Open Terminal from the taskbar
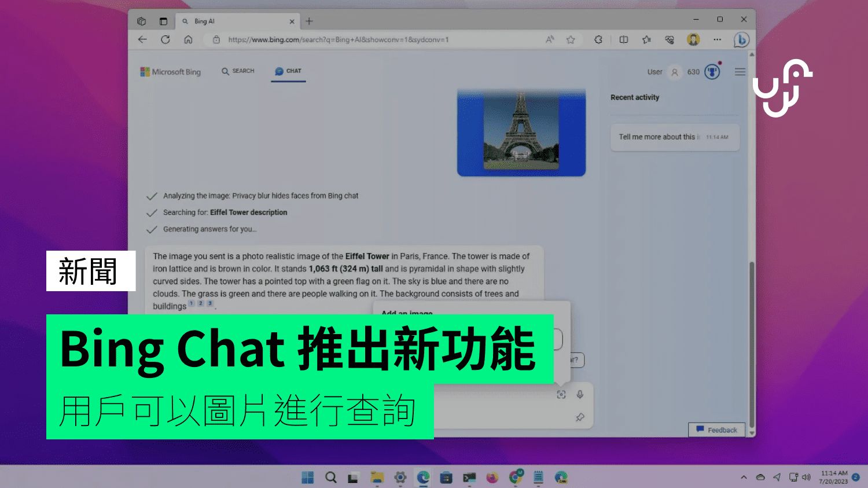 (469, 478)
